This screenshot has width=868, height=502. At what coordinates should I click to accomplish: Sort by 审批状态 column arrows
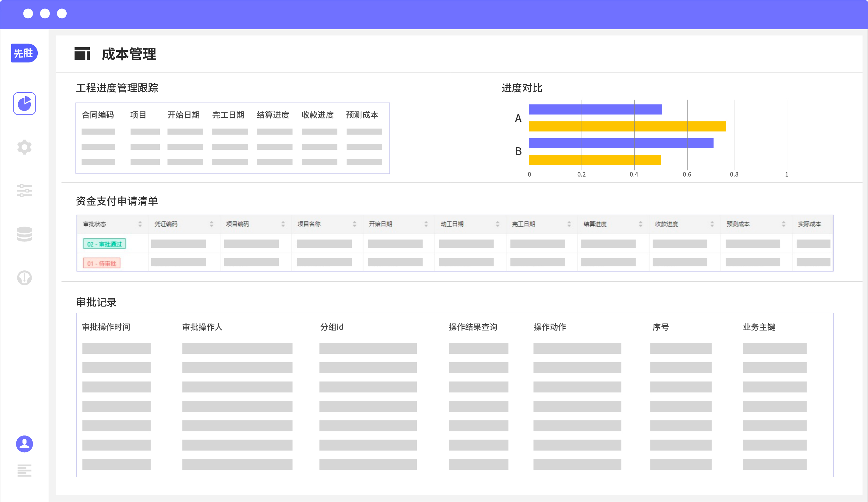pos(140,224)
